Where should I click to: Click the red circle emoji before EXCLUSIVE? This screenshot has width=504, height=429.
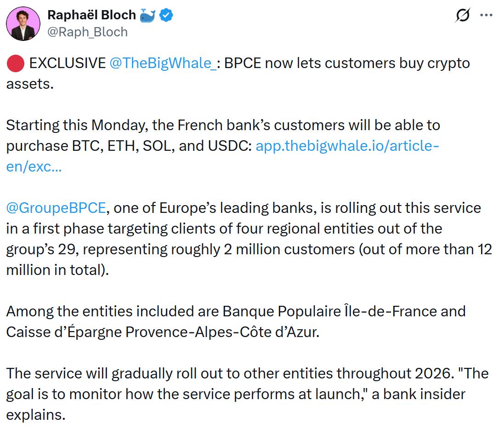pos(15,63)
